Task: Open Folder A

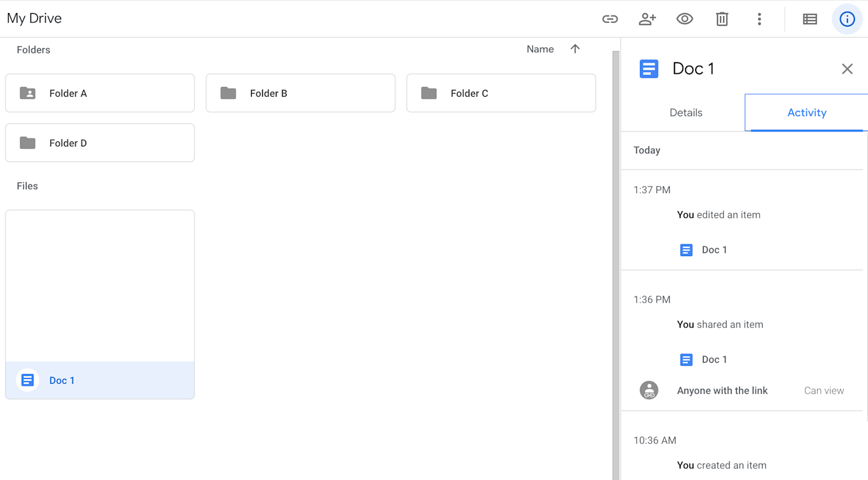Action: (100, 93)
